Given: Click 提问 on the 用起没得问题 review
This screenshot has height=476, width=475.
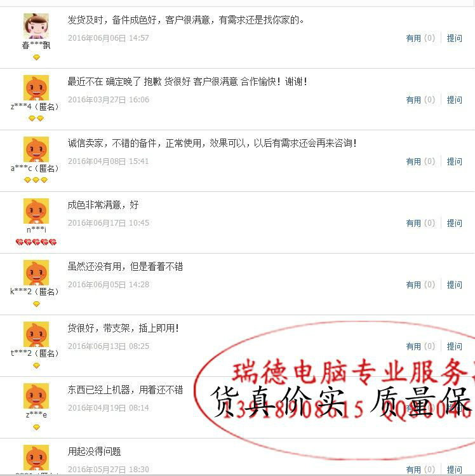Looking at the screenshot, I should point(455,470).
